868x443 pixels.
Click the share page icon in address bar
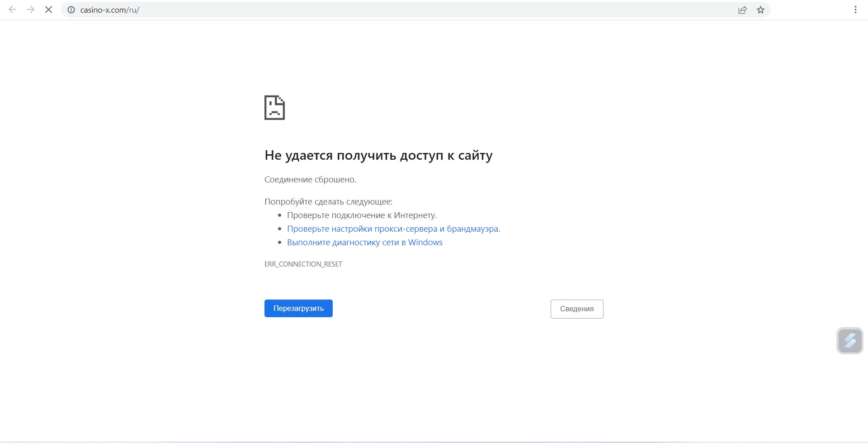[x=742, y=10]
